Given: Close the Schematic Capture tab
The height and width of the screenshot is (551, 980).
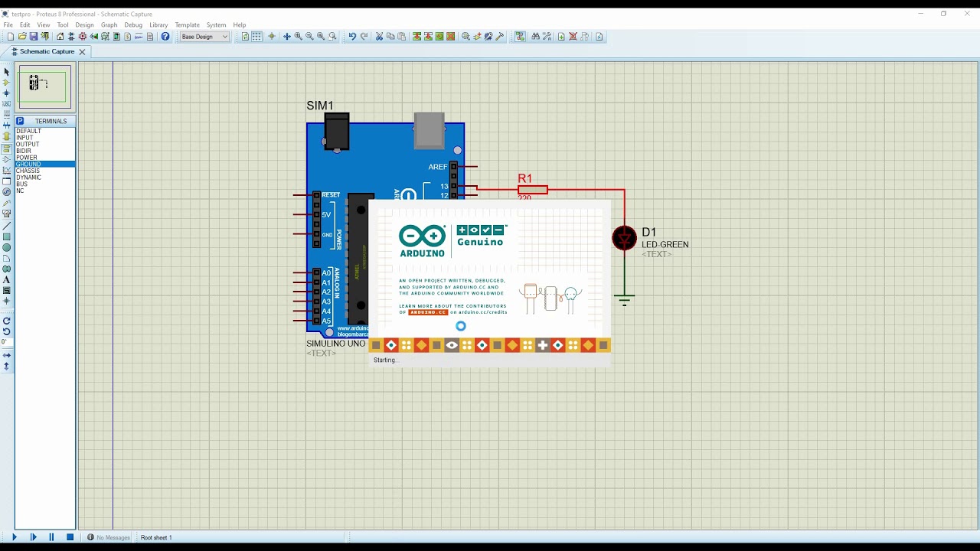Looking at the screenshot, I should (82, 51).
